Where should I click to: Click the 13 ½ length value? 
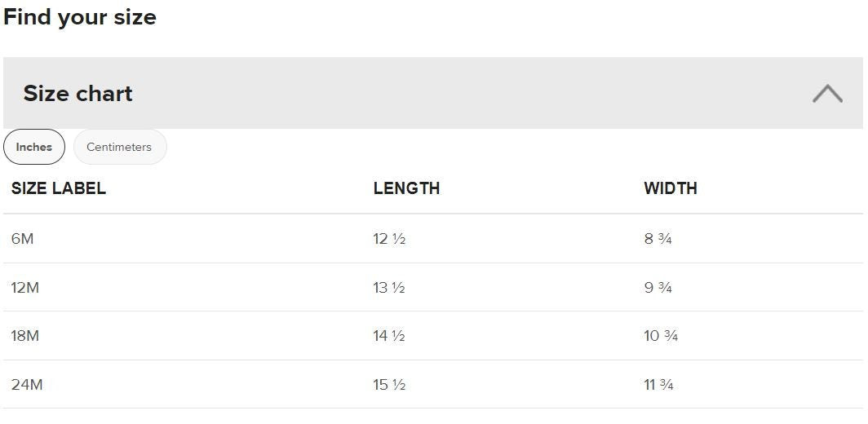pos(389,288)
